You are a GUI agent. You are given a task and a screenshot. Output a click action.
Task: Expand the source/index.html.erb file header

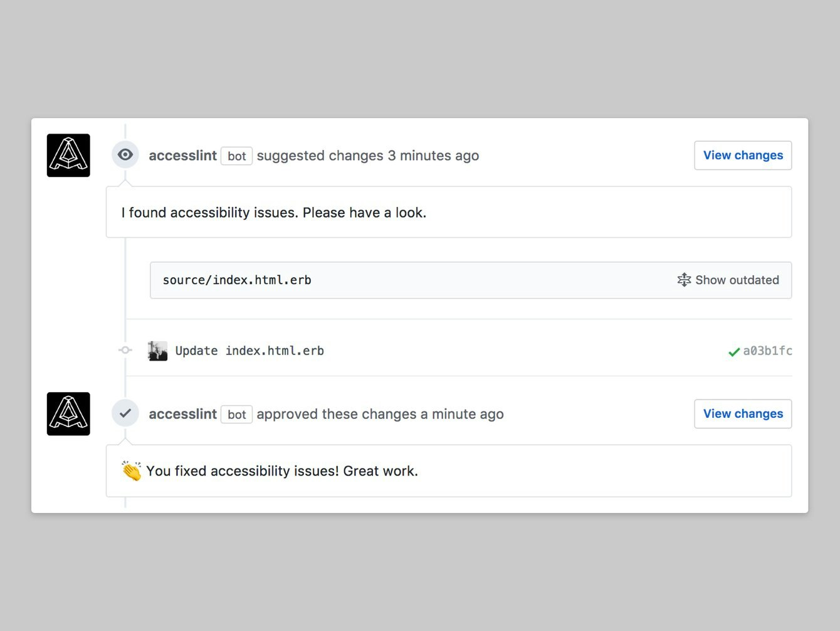click(236, 280)
